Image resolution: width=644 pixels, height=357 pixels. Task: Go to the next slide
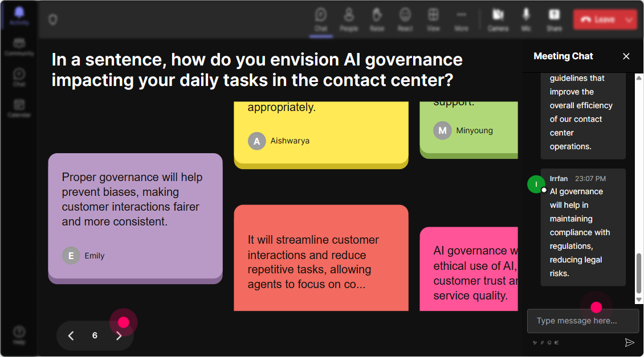(x=119, y=336)
